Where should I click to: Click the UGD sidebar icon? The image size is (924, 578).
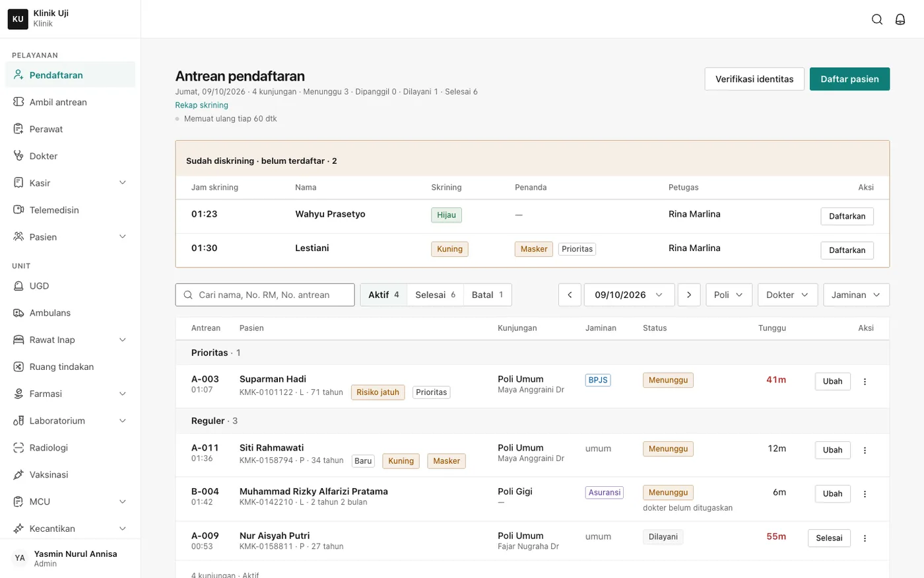point(18,286)
